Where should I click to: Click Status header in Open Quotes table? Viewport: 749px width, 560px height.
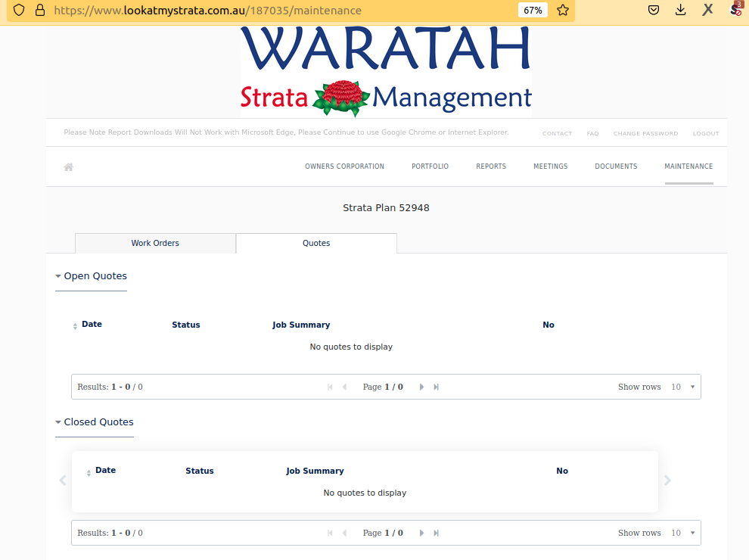(186, 325)
